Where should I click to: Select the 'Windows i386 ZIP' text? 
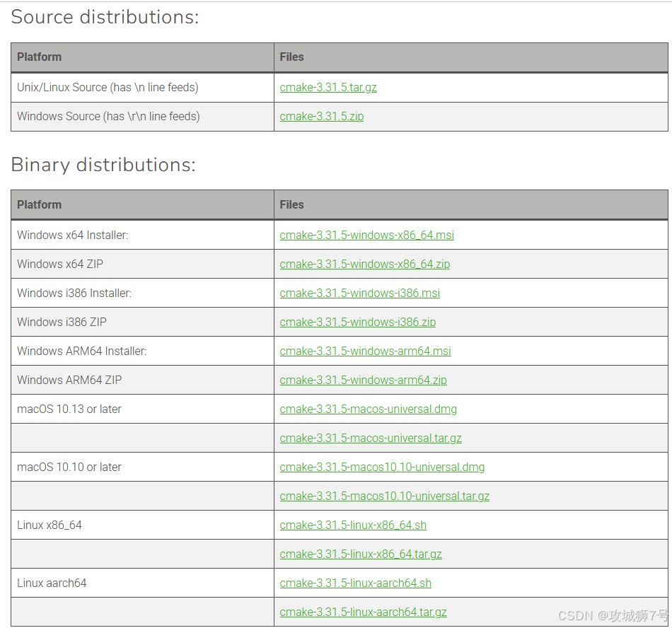click(x=62, y=322)
